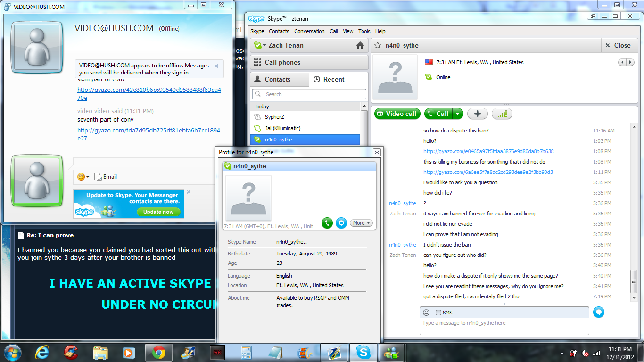Click the United States flag icon in the Skype header

coord(429,62)
